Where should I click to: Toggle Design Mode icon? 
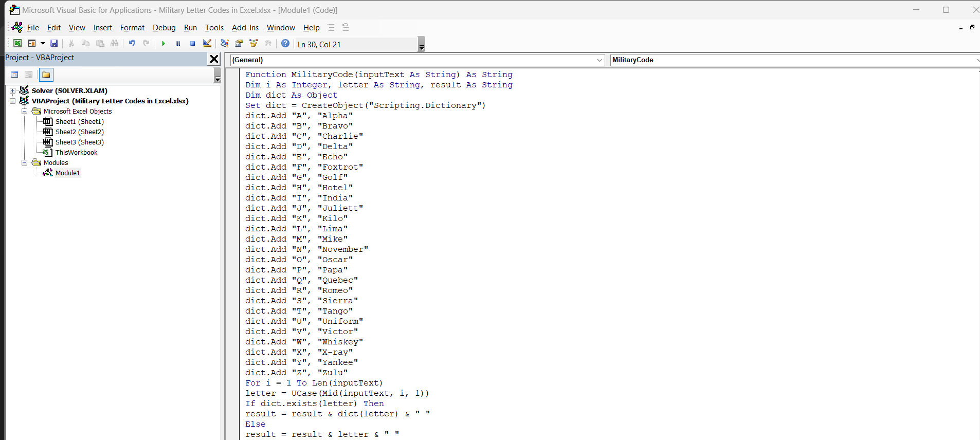coord(207,44)
